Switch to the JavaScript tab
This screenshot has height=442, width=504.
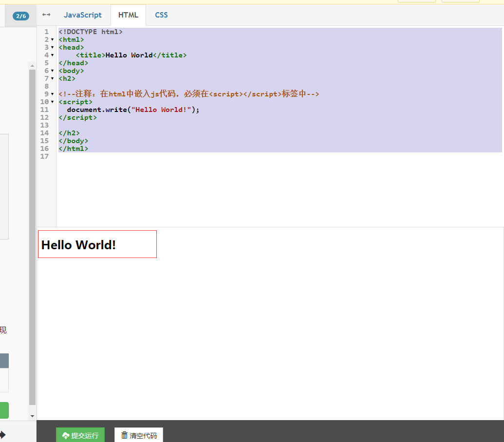(x=83, y=15)
